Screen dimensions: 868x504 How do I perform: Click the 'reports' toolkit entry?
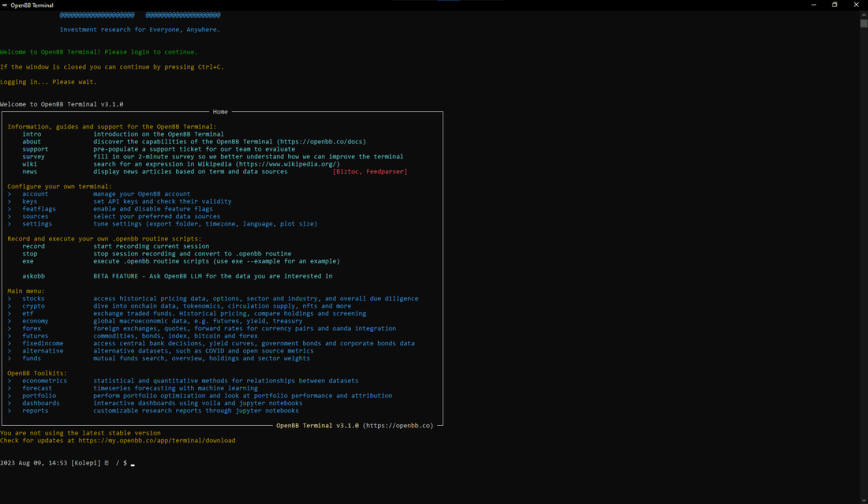(x=36, y=410)
